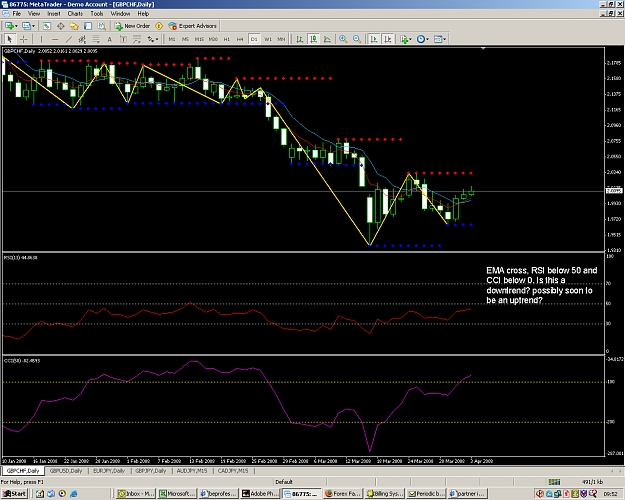Toggle the Data Window icon
The width and height of the screenshot is (625, 500).
pyautogui.click(x=61, y=26)
